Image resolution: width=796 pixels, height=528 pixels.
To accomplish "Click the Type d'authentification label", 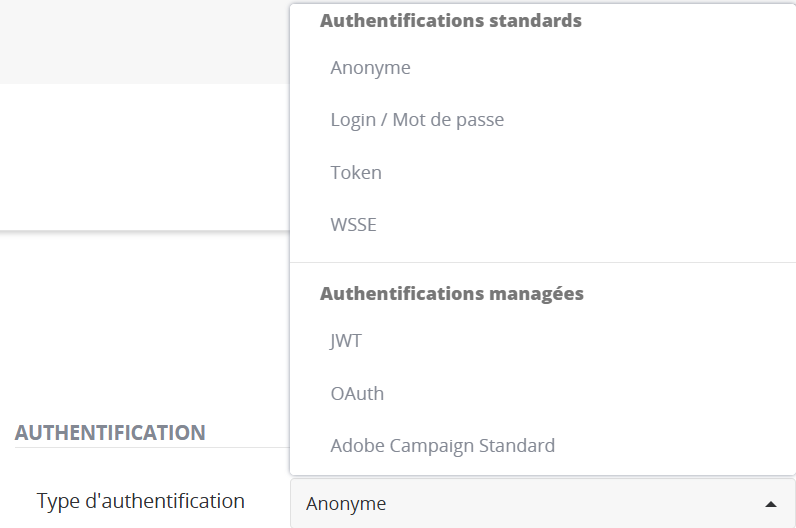I will pyautogui.click(x=140, y=501).
